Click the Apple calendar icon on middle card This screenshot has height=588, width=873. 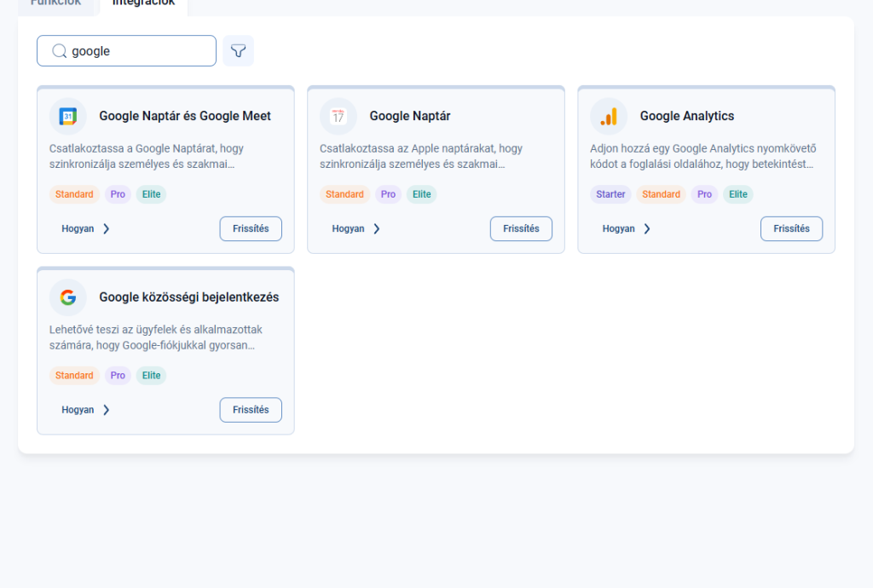[x=338, y=117]
